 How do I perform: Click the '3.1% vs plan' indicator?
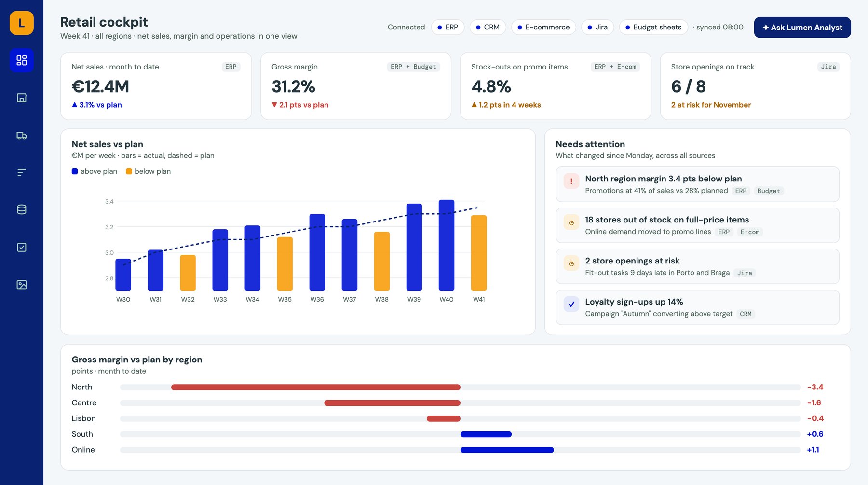(x=97, y=105)
